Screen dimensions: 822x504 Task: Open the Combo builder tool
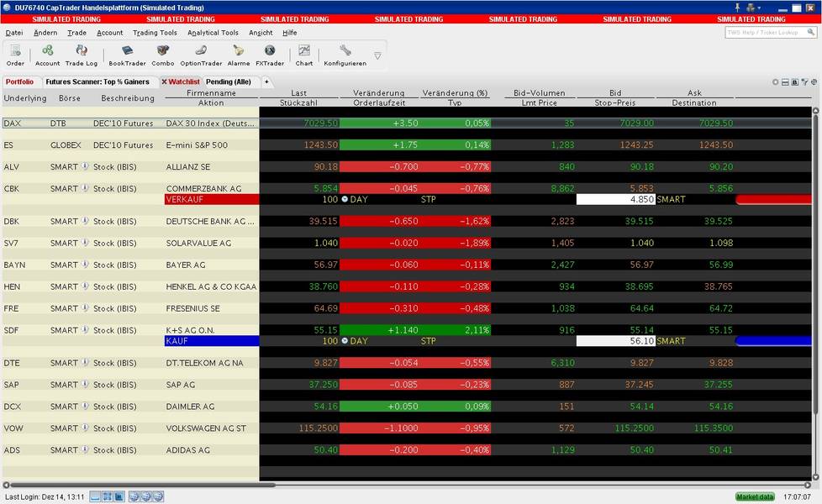pyautogui.click(x=162, y=55)
